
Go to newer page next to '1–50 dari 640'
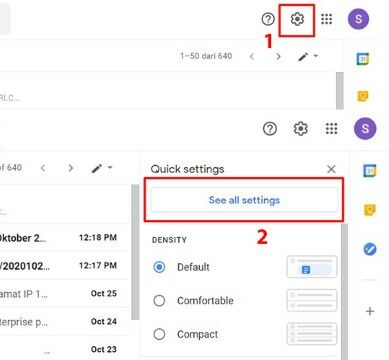click(x=252, y=57)
